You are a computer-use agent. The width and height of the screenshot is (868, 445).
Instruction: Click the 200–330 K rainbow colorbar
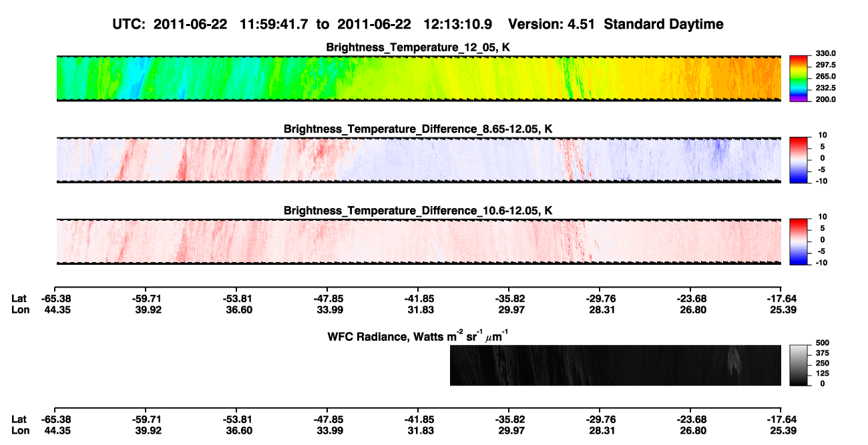click(x=799, y=79)
